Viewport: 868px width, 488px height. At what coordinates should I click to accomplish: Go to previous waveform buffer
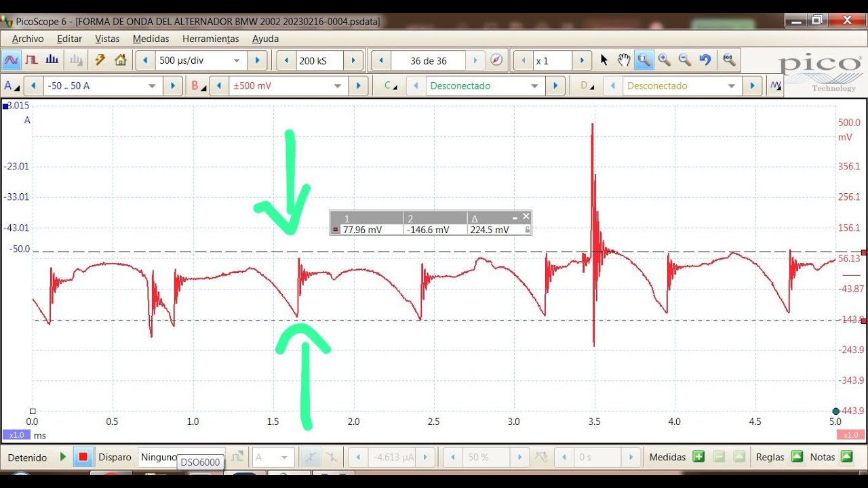[381, 60]
